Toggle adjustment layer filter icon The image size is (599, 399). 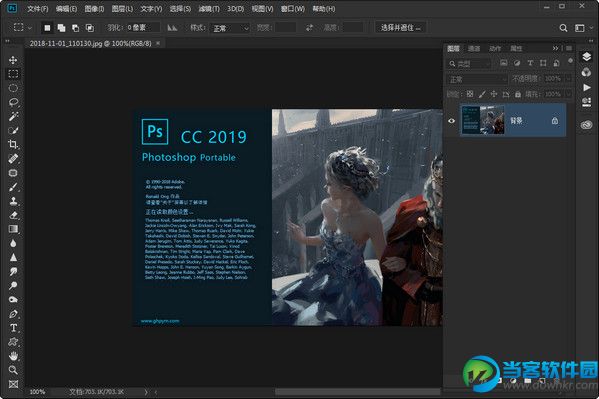517,63
